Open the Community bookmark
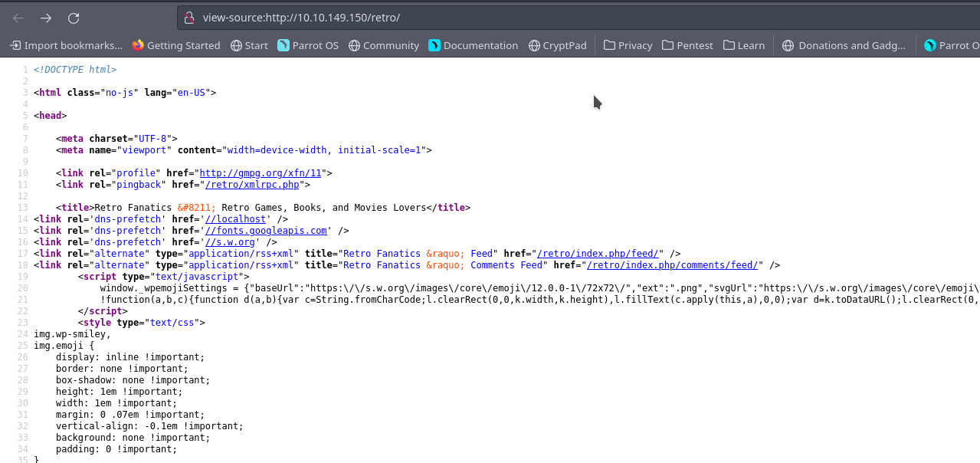Screen dimensions: 980x463 pyautogui.click(x=384, y=45)
